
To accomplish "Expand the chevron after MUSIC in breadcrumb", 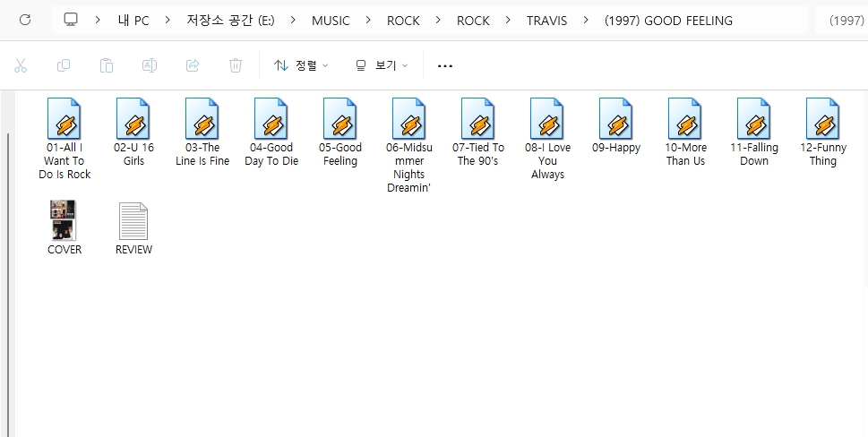I will pyautogui.click(x=368, y=20).
